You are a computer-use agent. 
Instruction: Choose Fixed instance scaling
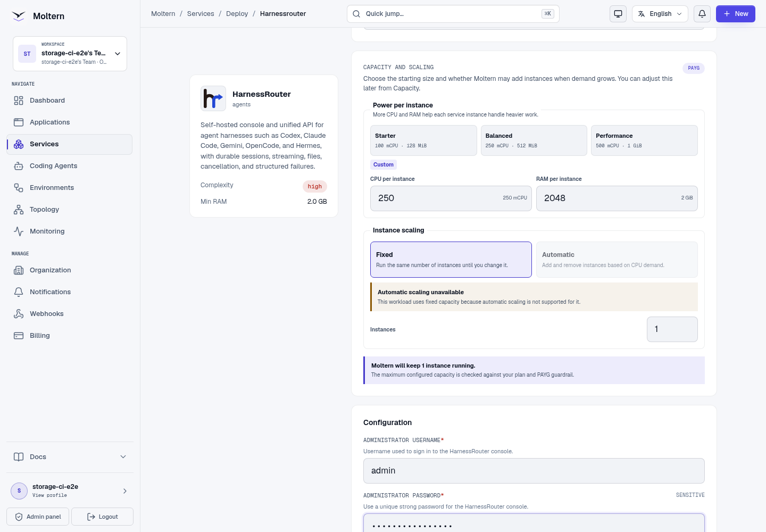coord(451,260)
